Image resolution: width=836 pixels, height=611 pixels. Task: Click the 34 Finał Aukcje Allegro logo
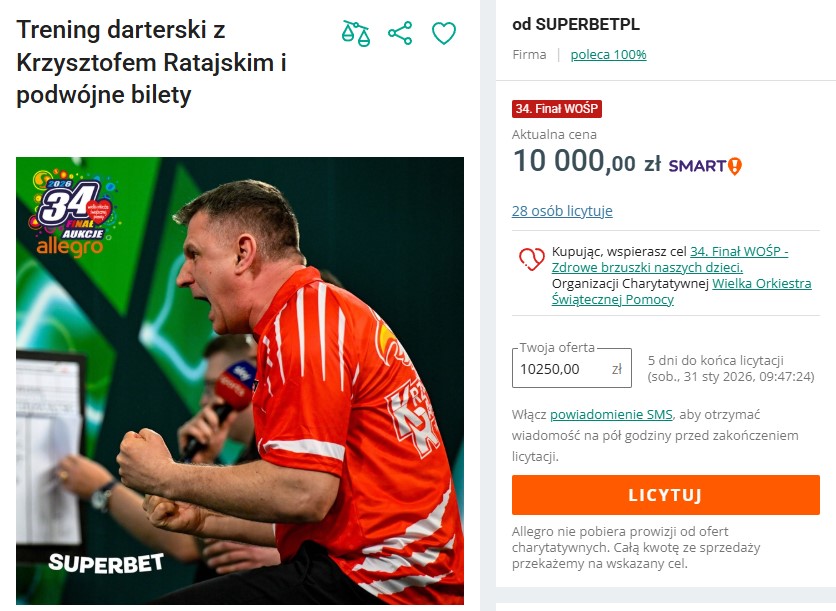(x=74, y=212)
